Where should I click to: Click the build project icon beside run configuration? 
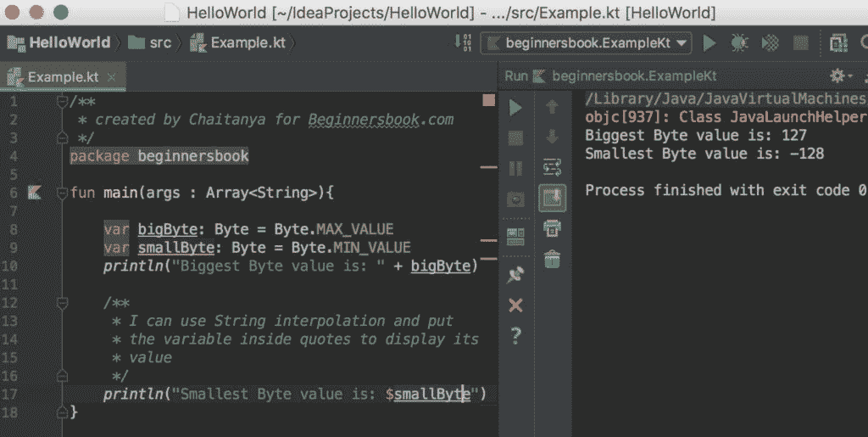[x=462, y=42]
